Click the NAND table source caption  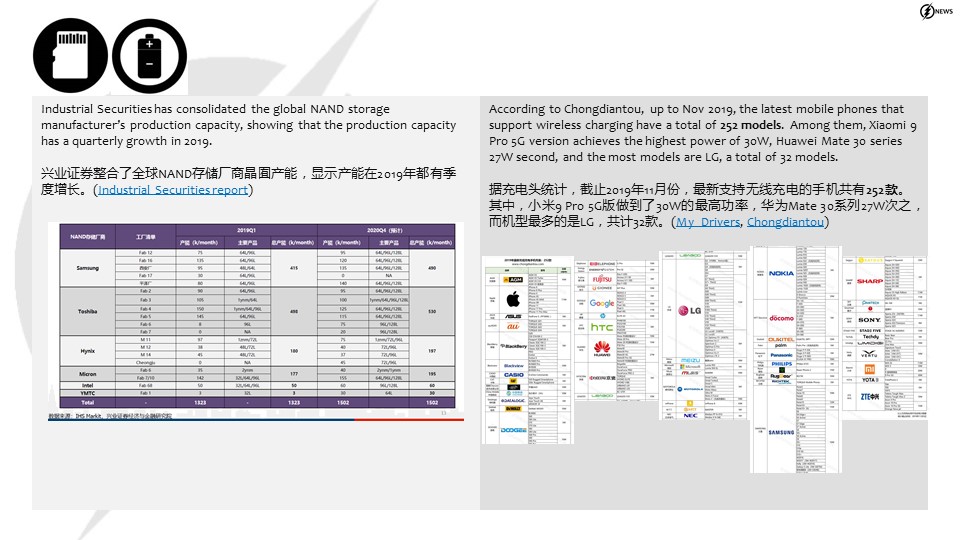coord(110,416)
